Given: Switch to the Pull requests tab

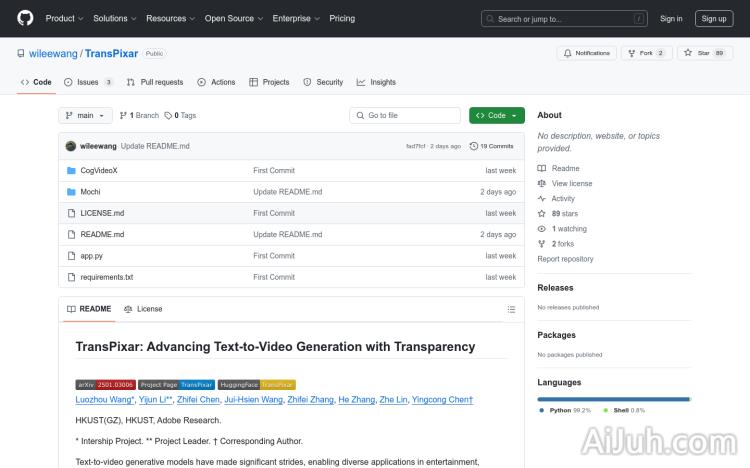Looking at the screenshot, I should point(155,82).
